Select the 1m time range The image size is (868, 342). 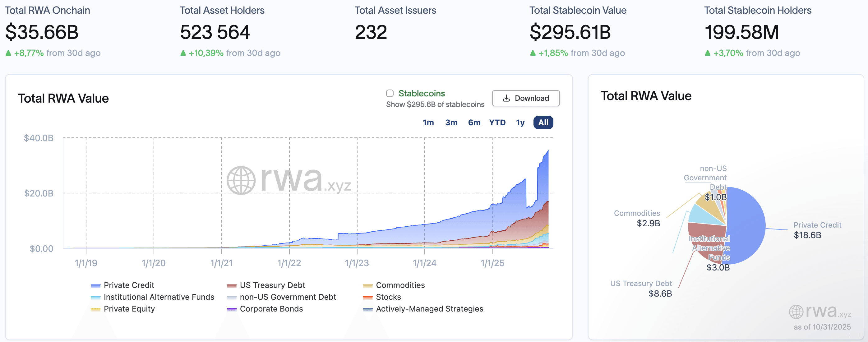click(x=428, y=122)
